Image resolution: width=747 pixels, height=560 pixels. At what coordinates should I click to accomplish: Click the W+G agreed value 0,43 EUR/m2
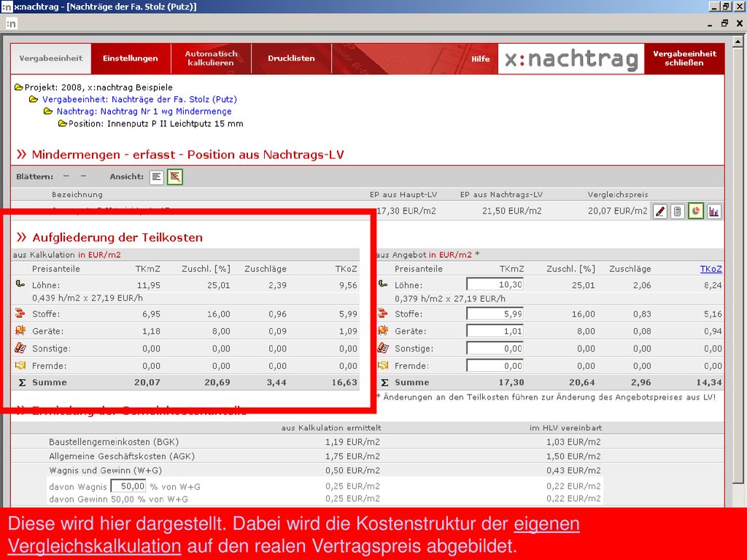coord(573,470)
